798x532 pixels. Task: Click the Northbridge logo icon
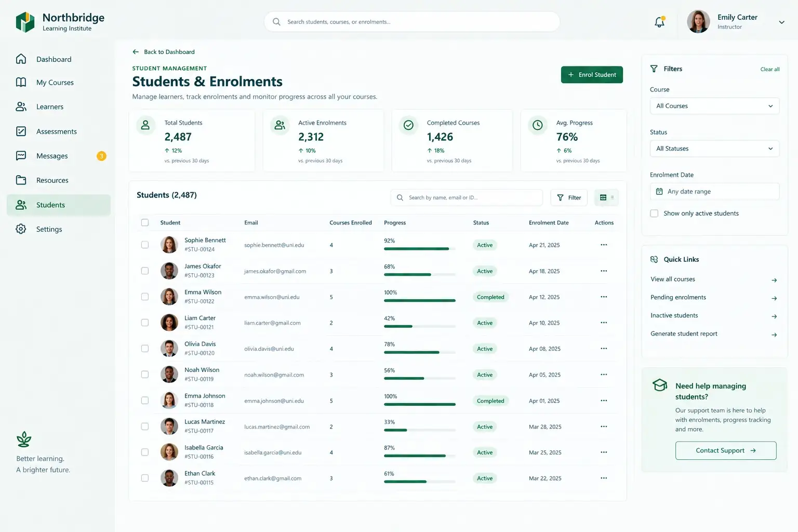tap(25, 22)
